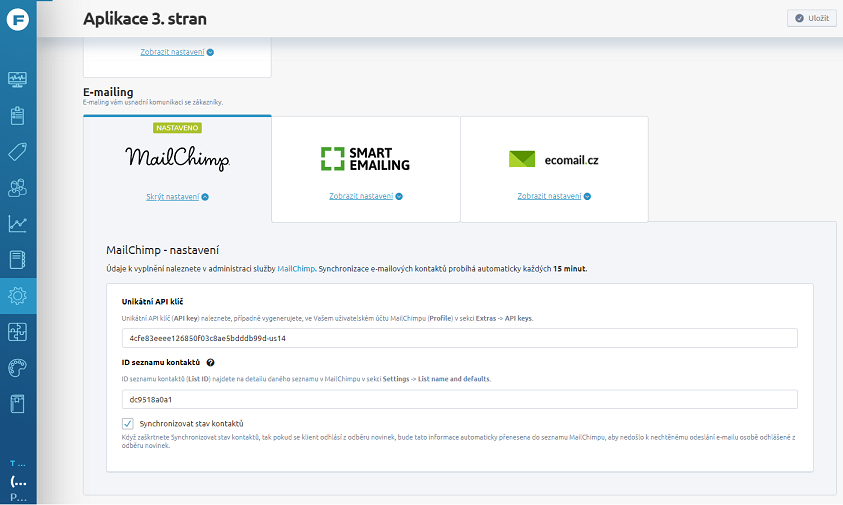Click the ecomail.cz logo card
This screenshot has width=843, height=505.
pyautogui.click(x=554, y=160)
